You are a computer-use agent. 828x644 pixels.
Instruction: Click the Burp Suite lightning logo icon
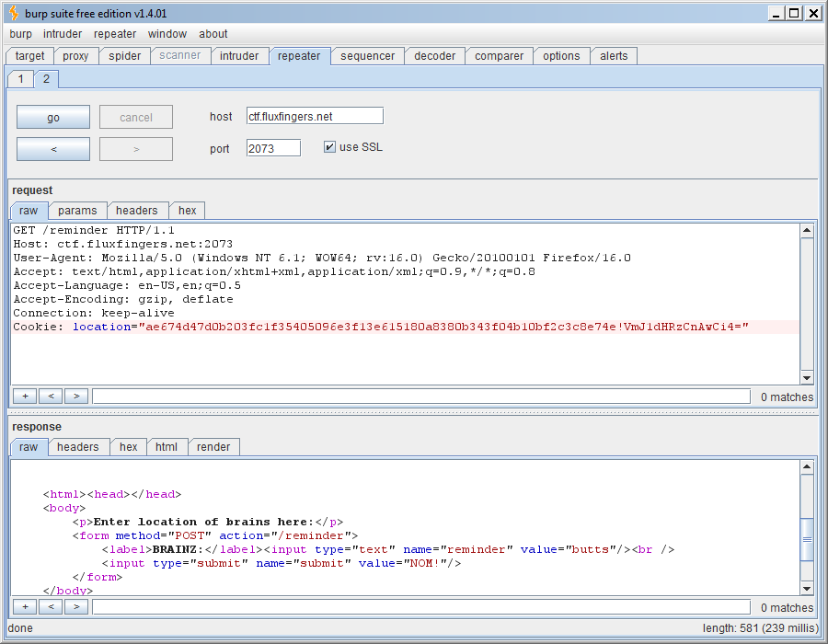coord(13,13)
